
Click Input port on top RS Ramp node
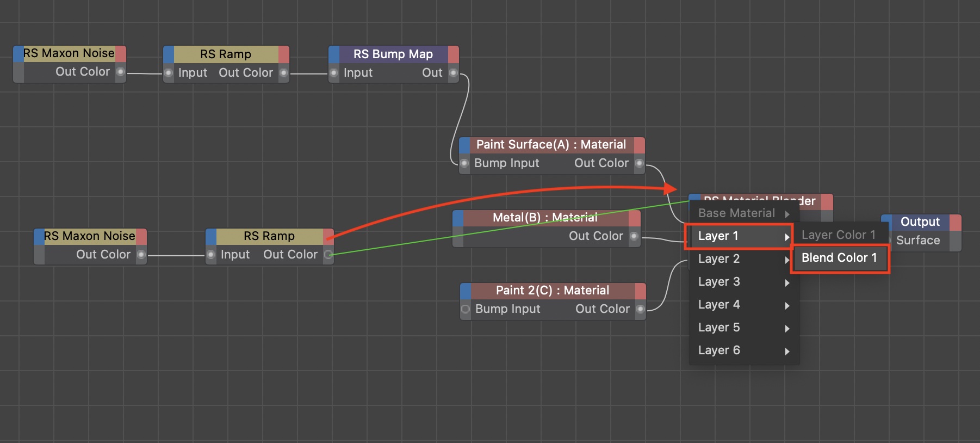(x=169, y=73)
